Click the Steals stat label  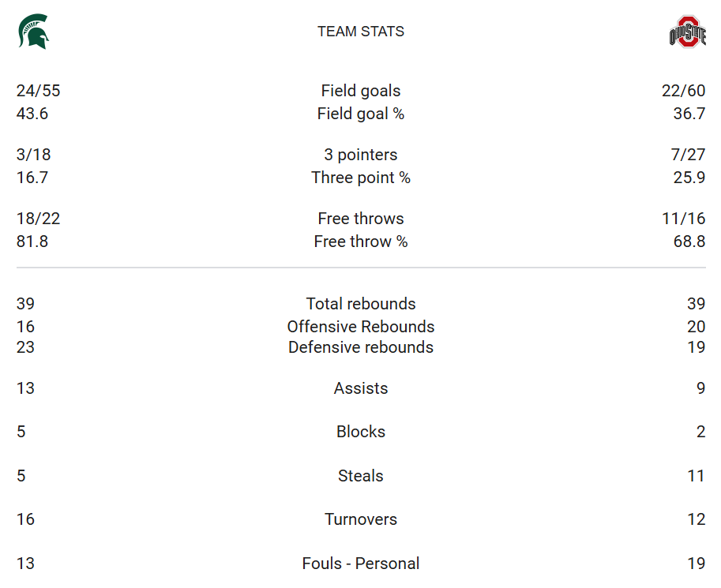[x=360, y=475]
